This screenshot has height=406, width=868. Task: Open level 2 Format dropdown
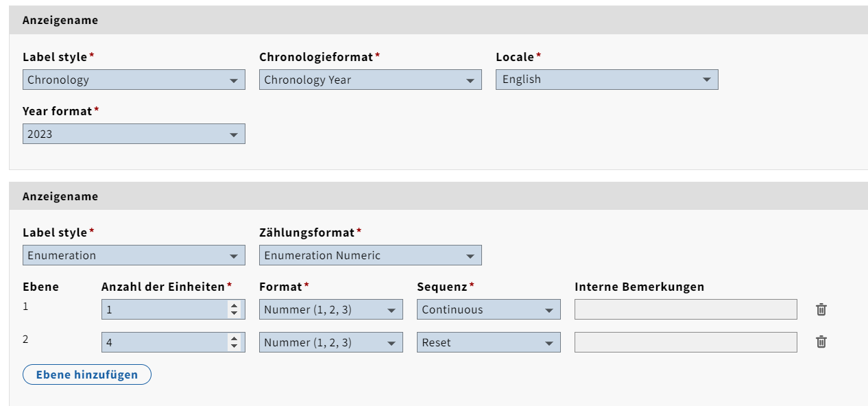[x=330, y=342]
